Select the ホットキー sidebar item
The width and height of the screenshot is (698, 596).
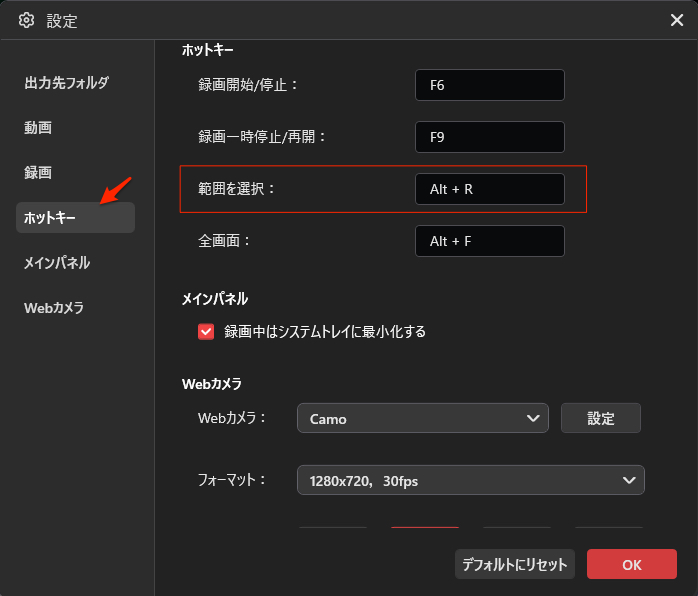[x=50, y=218]
